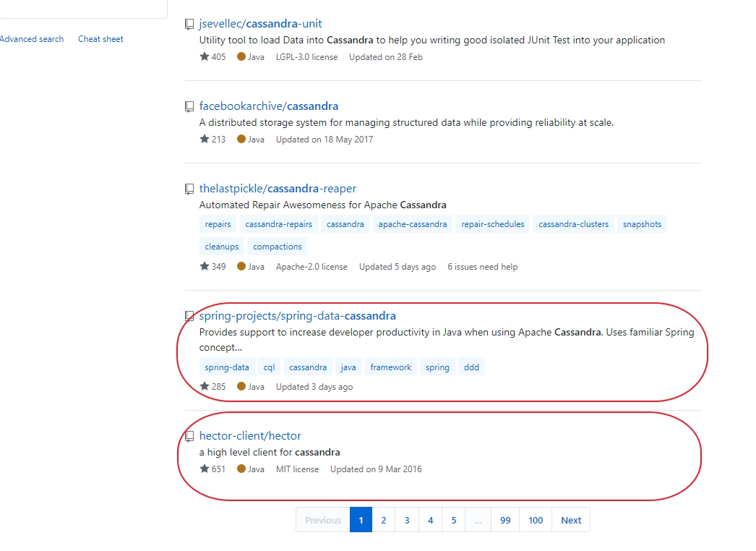This screenshot has height=551, width=756.
Task: Select the spring-data topic tag
Action: tap(227, 367)
